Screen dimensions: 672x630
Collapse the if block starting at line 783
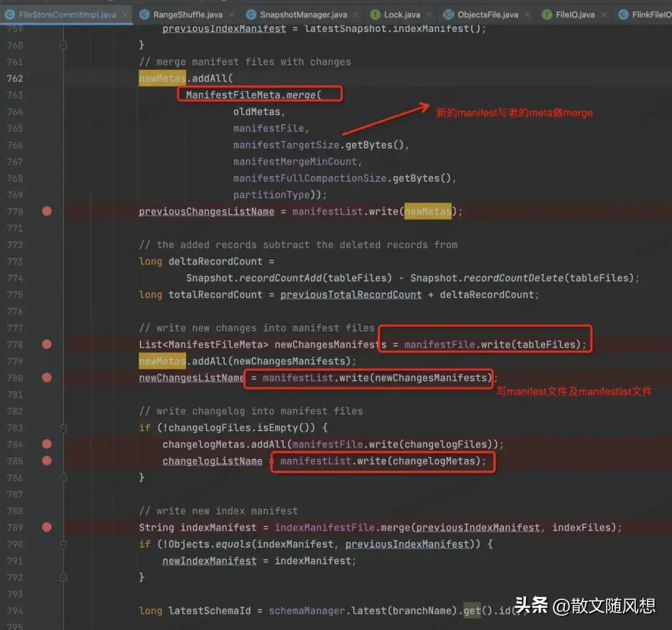tap(63, 428)
